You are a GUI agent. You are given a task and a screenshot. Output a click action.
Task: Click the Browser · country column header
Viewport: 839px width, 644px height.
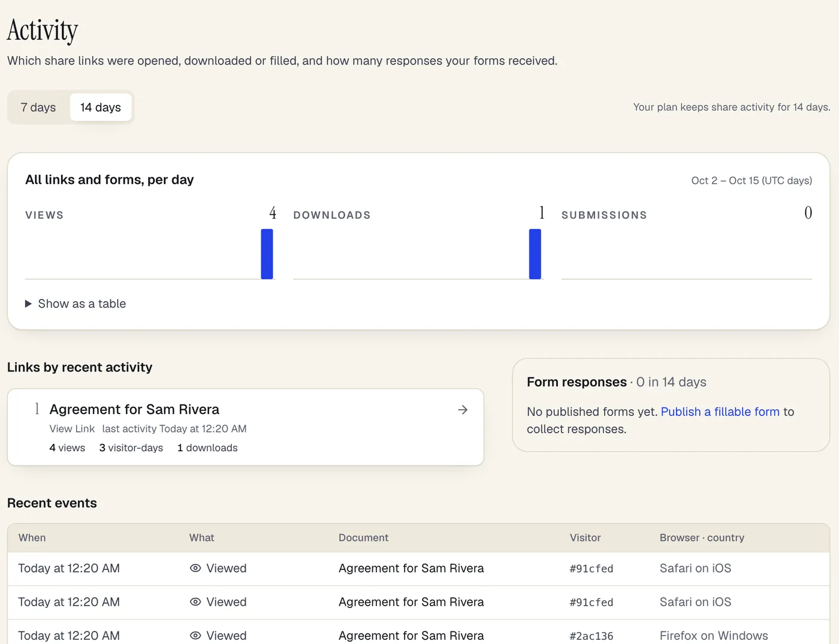[x=702, y=538]
